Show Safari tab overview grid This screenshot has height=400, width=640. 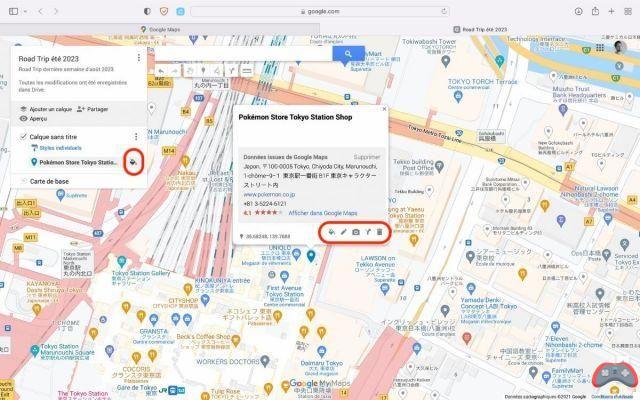tap(628, 11)
